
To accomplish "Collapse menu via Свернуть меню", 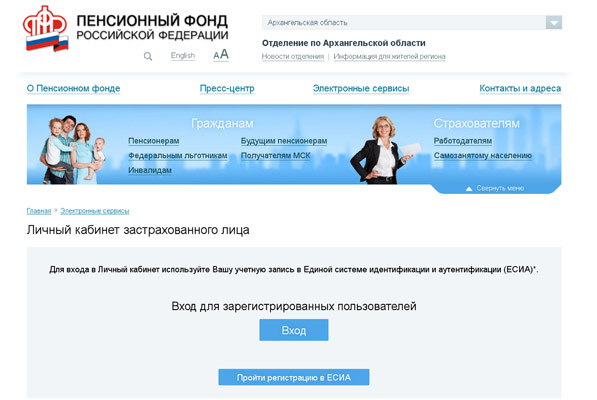I will [x=496, y=188].
